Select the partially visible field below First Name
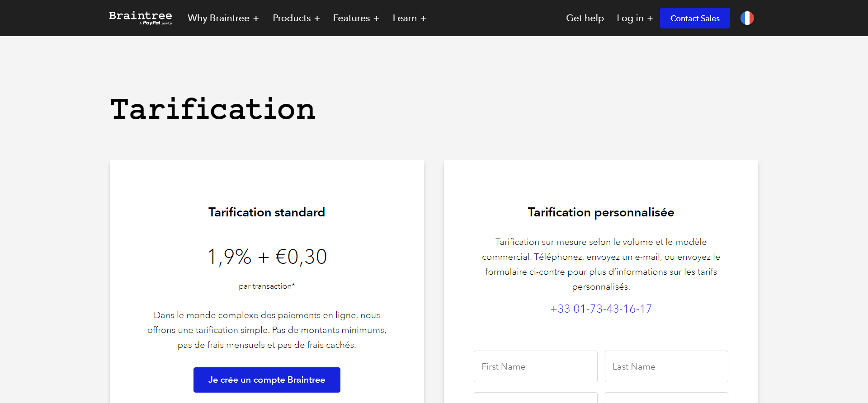The height and width of the screenshot is (403, 868). point(535,398)
